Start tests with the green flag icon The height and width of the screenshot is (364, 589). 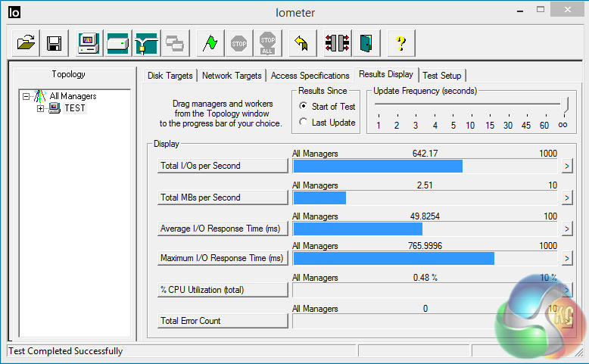click(210, 43)
